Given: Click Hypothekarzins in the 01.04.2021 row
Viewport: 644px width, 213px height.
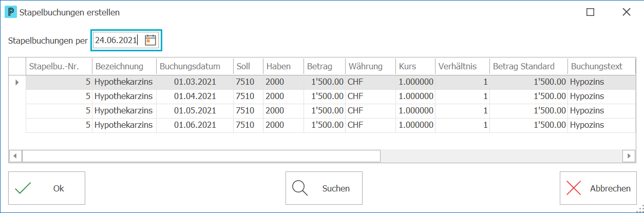Looking at the screenshot, I should click(x=124, y=96).
